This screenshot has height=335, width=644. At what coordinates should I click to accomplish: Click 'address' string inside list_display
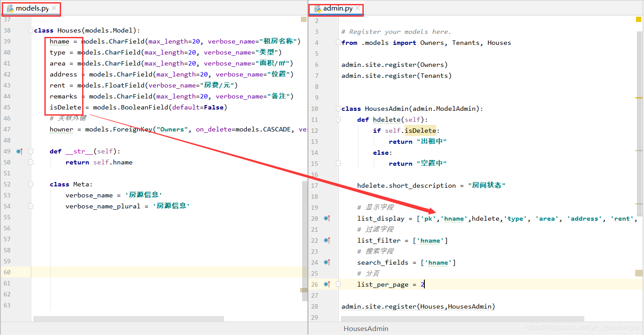click(584, 218)
